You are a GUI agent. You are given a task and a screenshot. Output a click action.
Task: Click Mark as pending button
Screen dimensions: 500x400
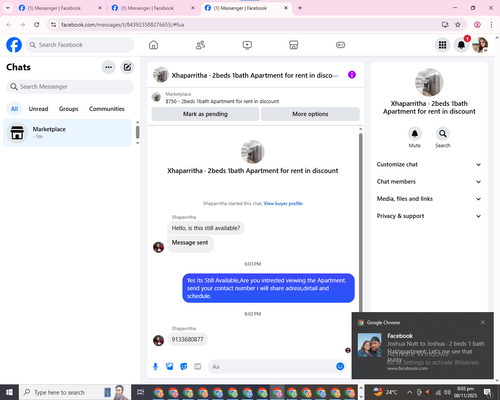[x=205, y=114]
